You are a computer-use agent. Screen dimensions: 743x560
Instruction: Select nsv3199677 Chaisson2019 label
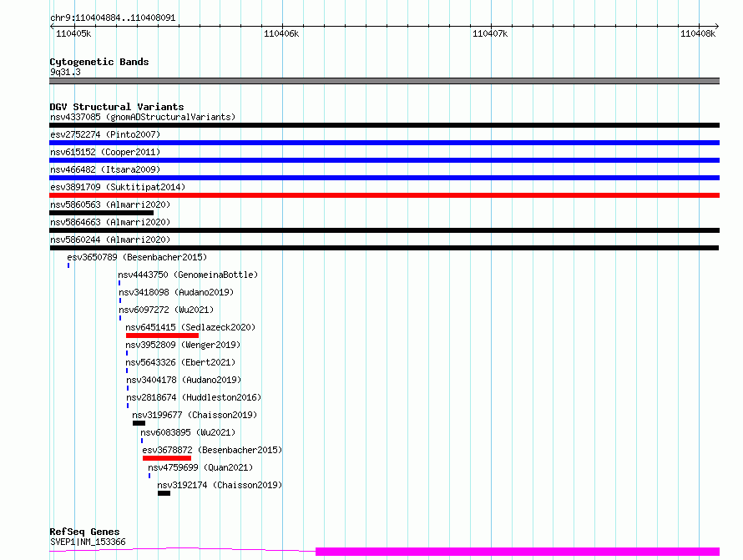(195, 415)
